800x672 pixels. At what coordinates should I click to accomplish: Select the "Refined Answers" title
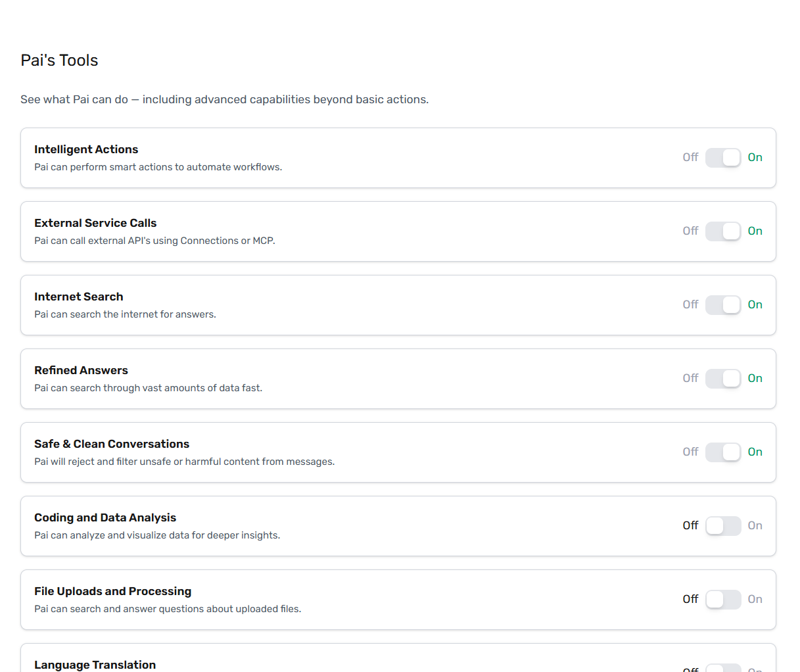tap(81, 370)
